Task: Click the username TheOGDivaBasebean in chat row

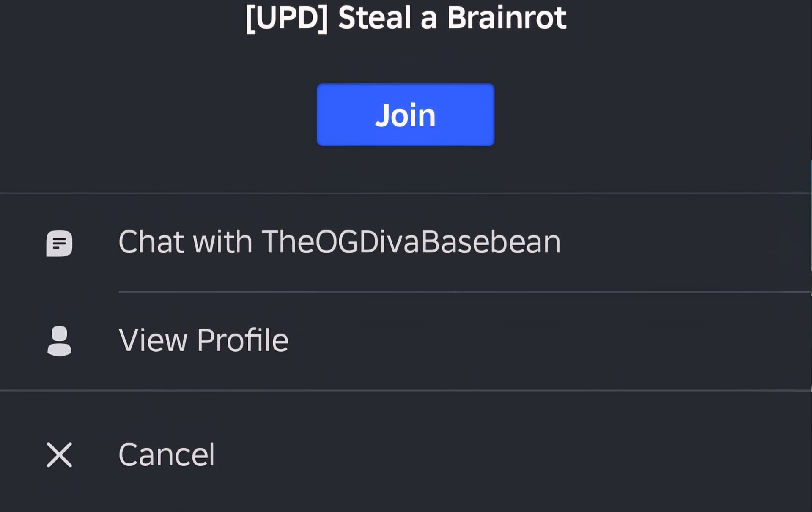Action: click(411, 242)
